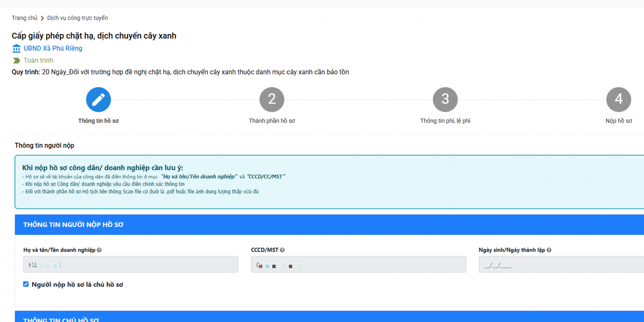Screen dimensions: 644x322
Task: Click help icon next to Ngày sinh/Ngày thành lập
Action: point(549,250)
